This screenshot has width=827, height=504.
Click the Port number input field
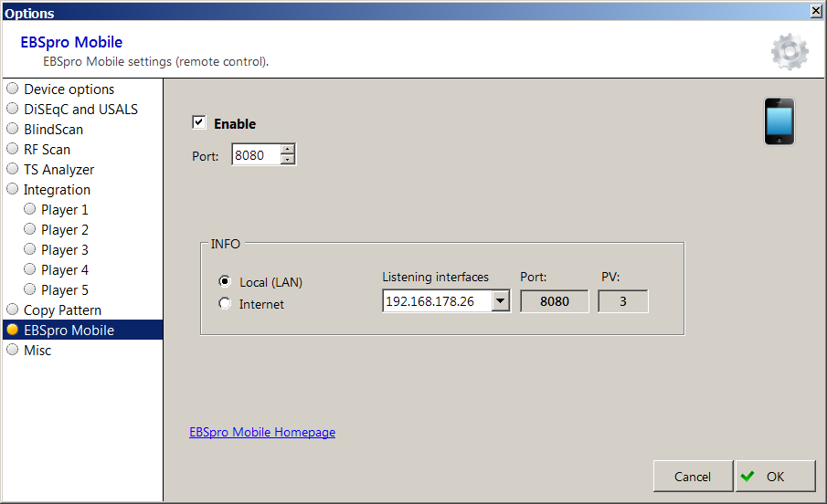coord(257,155)
